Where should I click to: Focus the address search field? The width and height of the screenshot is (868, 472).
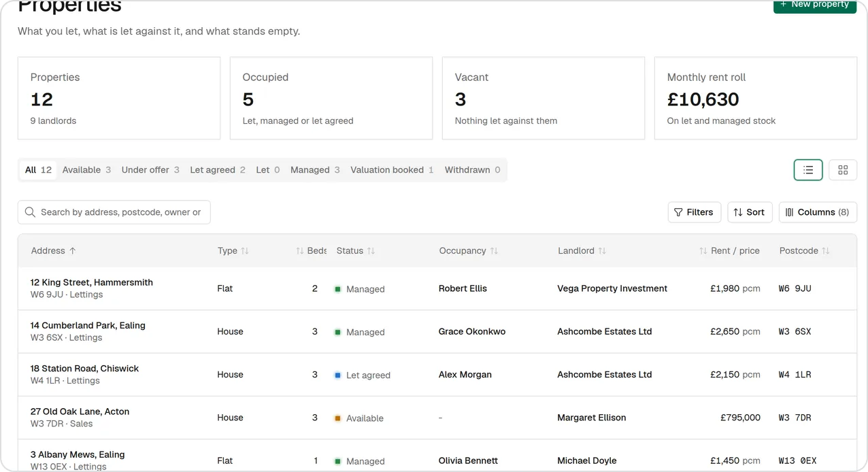[x=114, y=212]
